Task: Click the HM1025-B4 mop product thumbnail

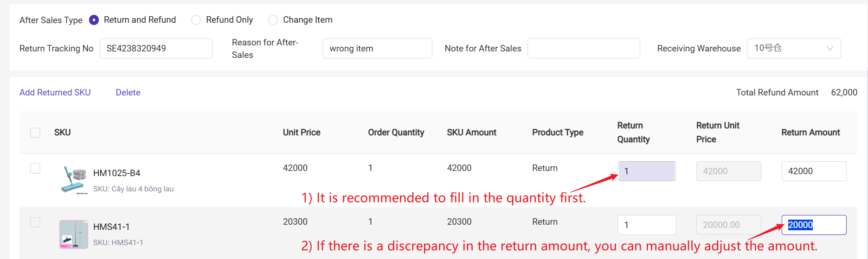Action: click(x=74, y=180)
